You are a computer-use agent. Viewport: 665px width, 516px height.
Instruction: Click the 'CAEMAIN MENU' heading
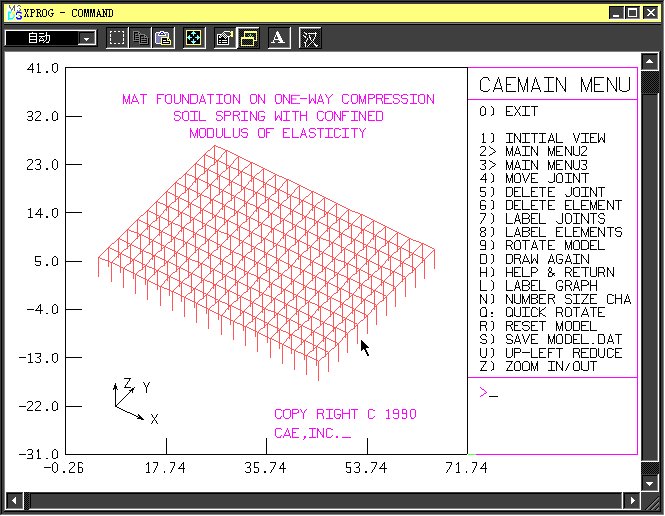point(554,85)
